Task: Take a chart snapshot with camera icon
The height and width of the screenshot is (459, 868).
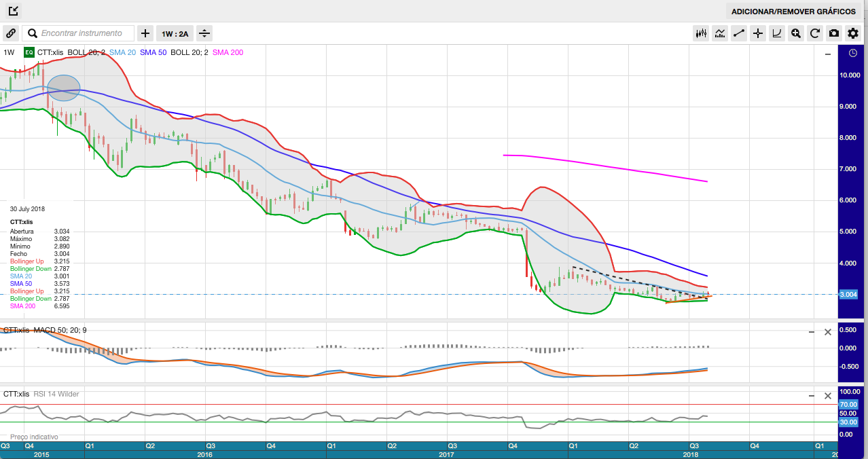Action: tap(834, 33)
